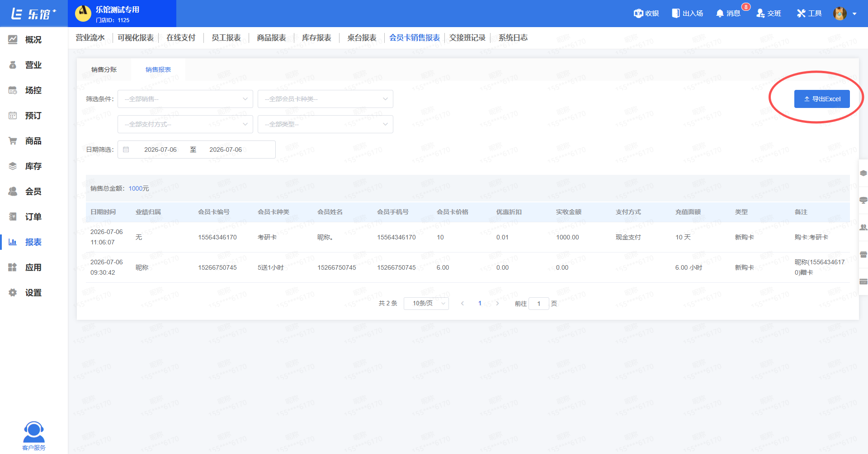Go to 预订 via its calendar icon

tap(13, 116)
